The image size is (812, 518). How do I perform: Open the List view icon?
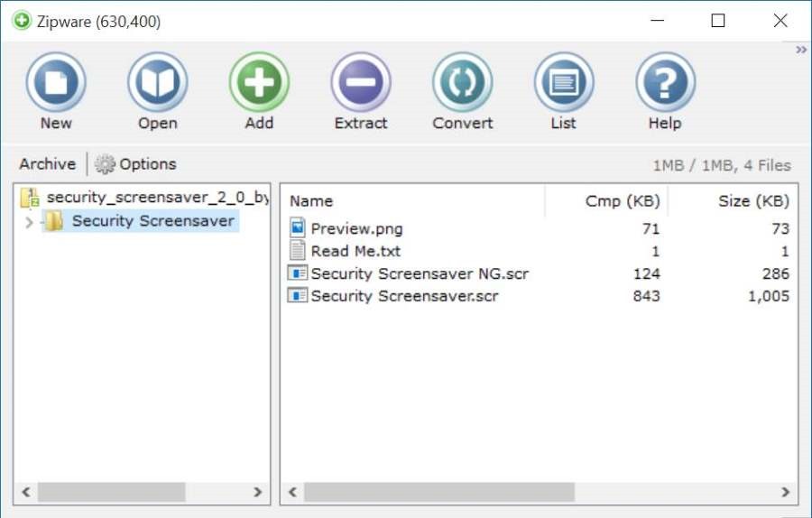pyautogui.click(x=563, y=83)
